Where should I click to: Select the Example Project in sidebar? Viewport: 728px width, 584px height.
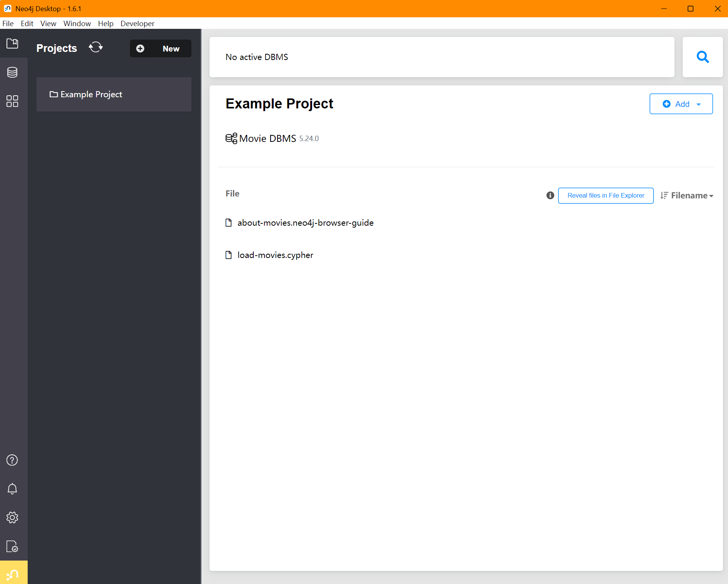tap(91, 94)
